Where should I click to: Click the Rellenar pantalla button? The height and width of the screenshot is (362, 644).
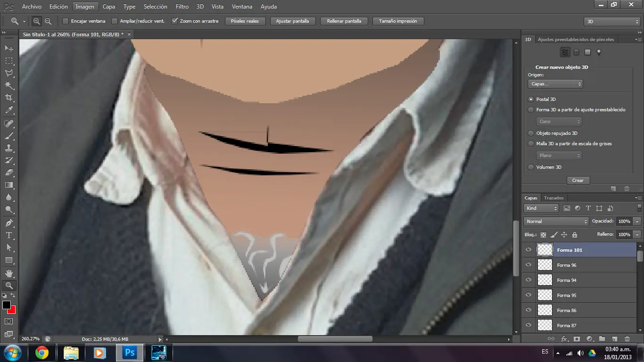tap(344, 21)
